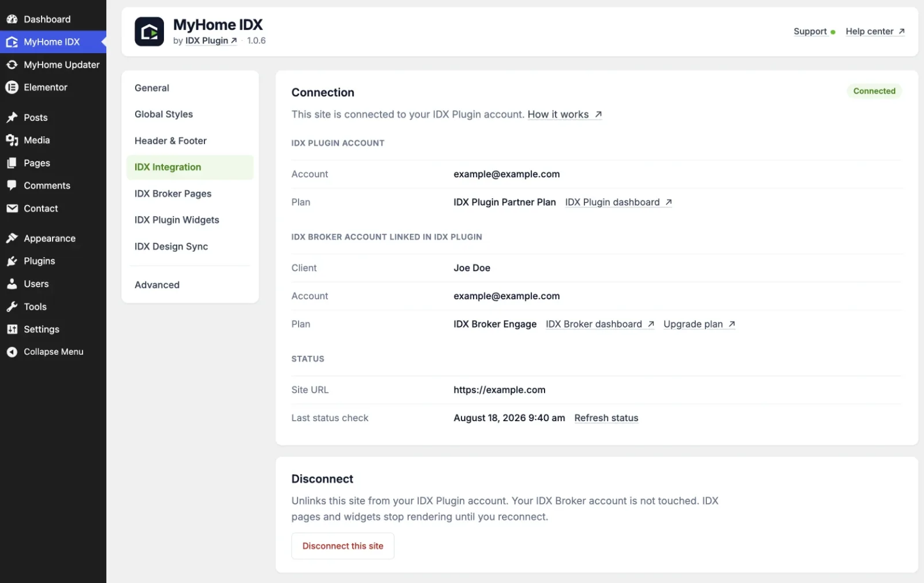The height and width of the screenshot is (583, 924).
Task: Click the Tools wrench icon
Action: [x=12, y=307]
